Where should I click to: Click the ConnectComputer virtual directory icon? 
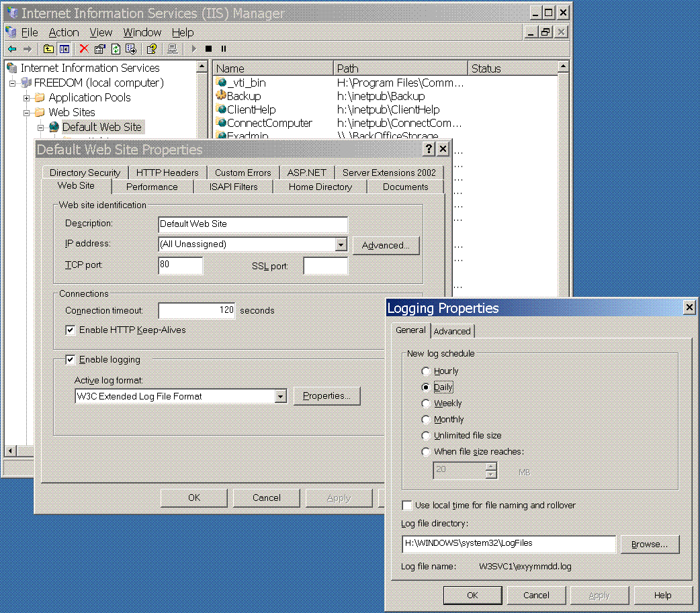pos(222,122)
